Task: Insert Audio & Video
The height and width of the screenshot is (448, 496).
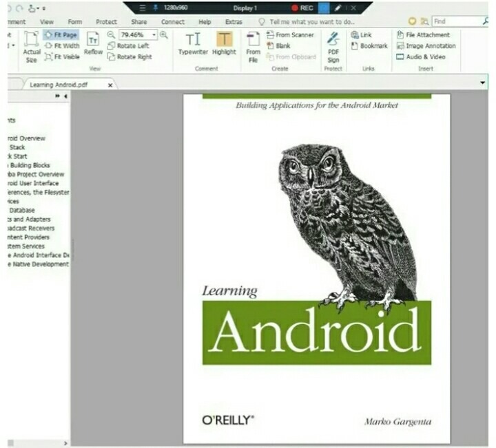Action: tap(421, 57)
